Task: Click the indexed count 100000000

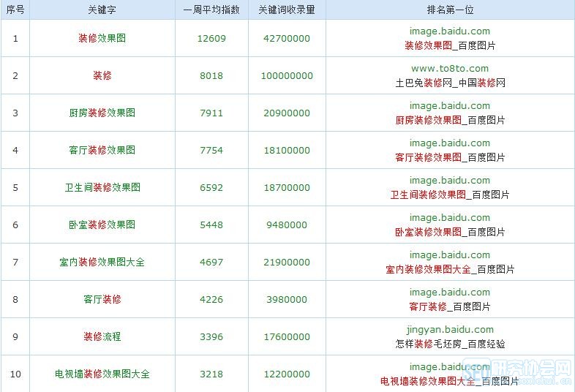Action: [x=287, y=76]
